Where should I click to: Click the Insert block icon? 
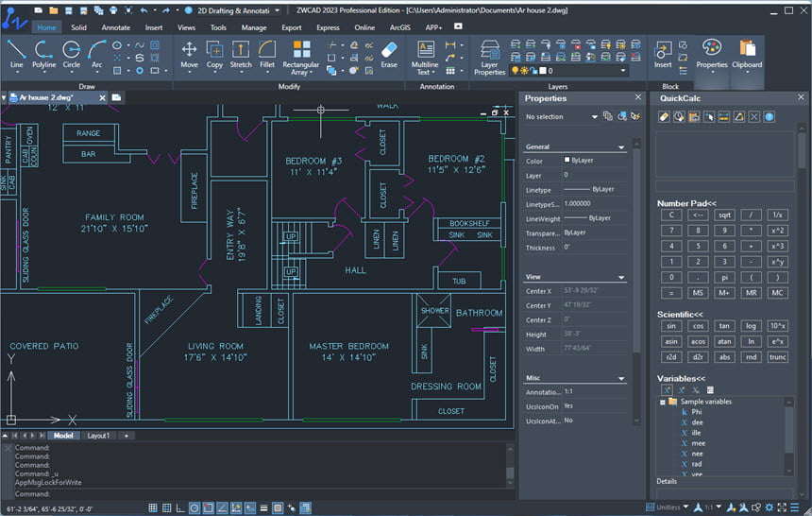[662, 55]
